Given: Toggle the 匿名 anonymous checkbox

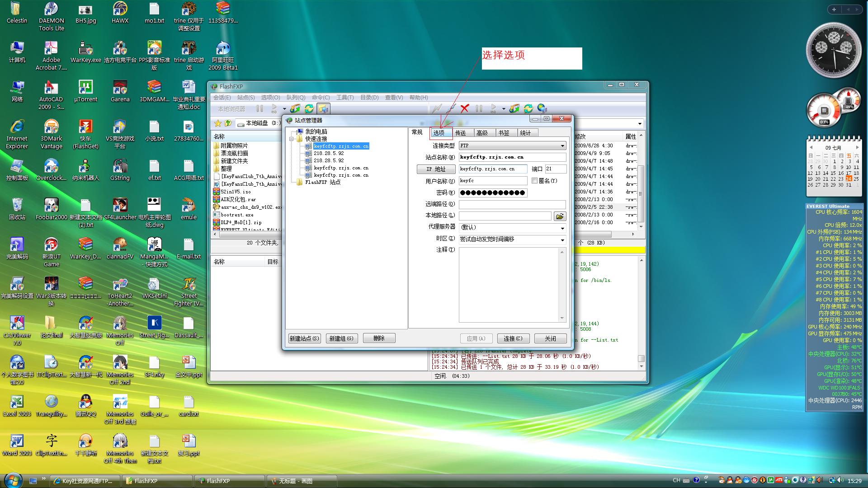Looking at the screenshot, I should tap(534, 181).
